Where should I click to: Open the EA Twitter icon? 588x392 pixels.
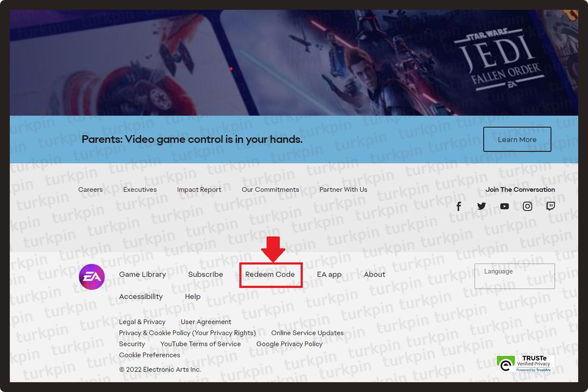[482, 206]
